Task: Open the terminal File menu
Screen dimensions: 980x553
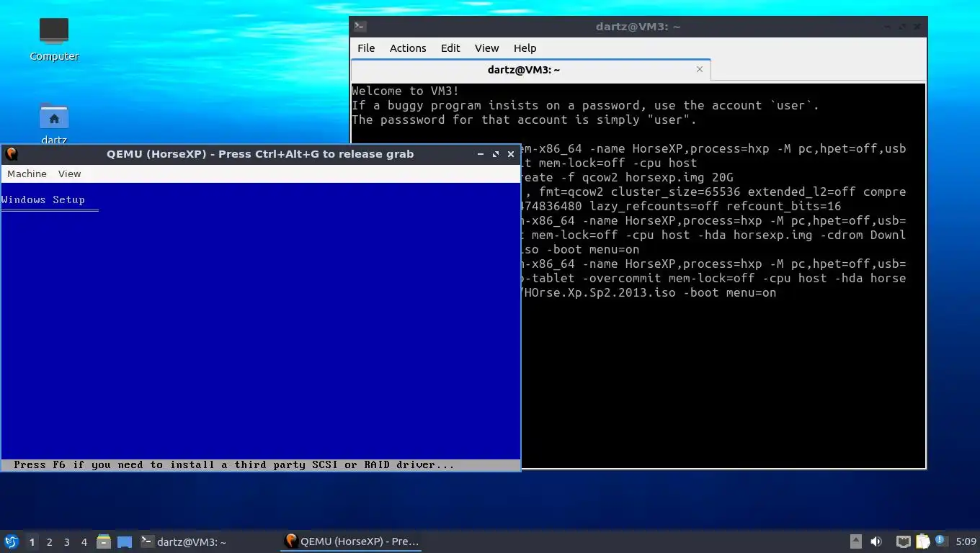Action: tap(366, 48)
